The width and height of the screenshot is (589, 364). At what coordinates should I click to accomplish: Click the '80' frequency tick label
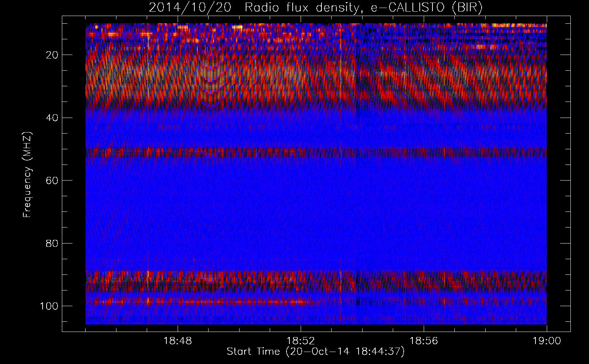pos(52,243)
